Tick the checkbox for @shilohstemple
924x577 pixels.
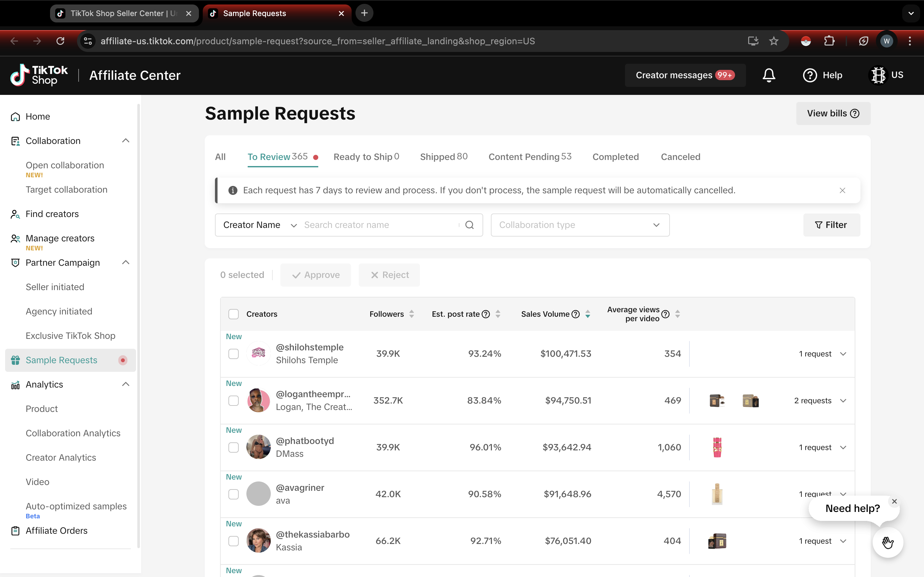[x=233, y=354]
